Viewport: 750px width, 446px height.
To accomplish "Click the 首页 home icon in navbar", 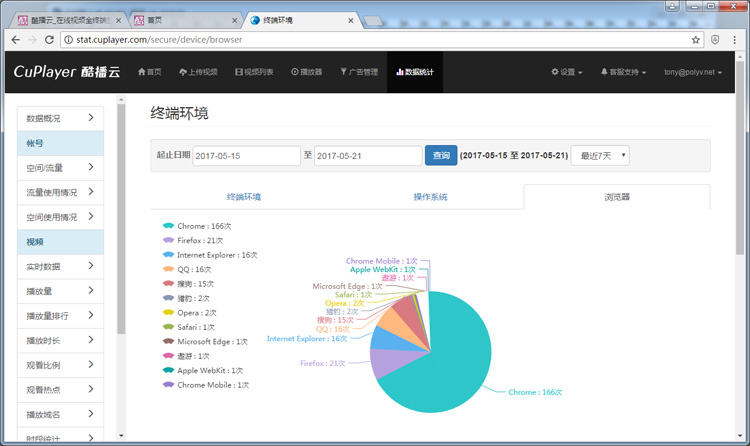I will (141, 72).
